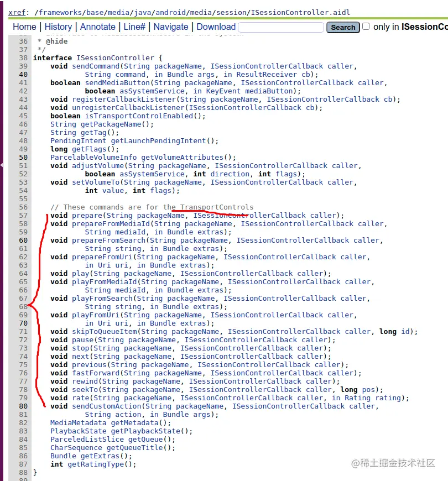The image size is (448, 481).
Task: Follow the getRatingType symbol link
Action: [96, 463]
